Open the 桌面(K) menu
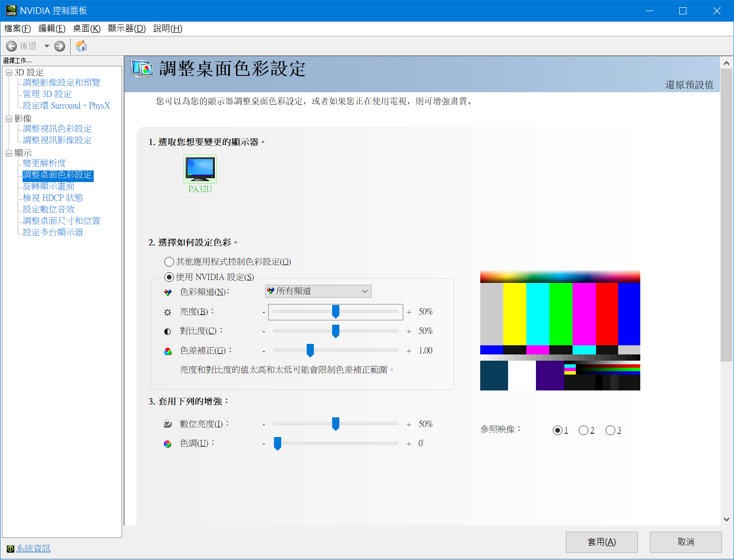This screenshot has height=560, width=734. click(87, 28)
